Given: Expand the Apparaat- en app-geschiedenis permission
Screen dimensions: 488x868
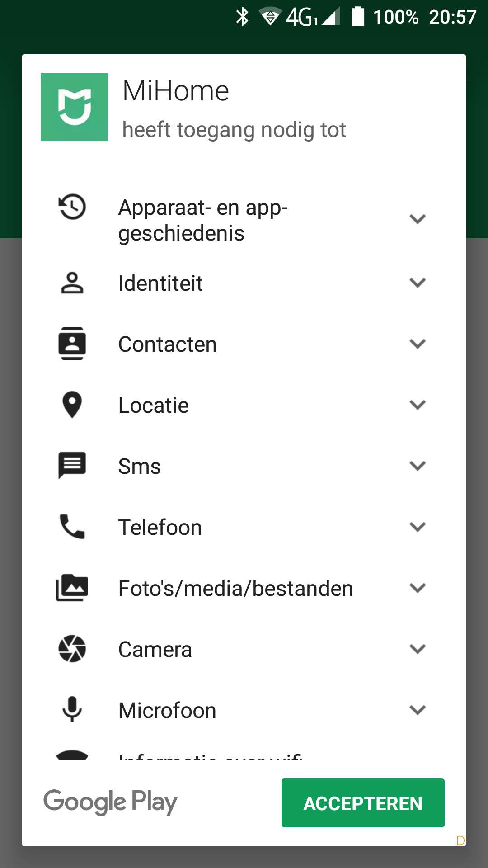Looking at the screenshot, I should click(x=418, y=219).
